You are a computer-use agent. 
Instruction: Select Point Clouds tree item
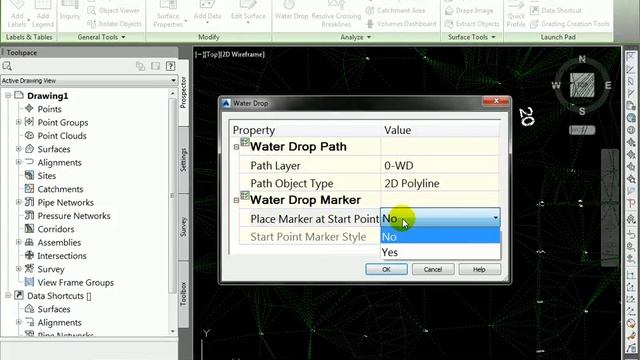click(x=62, y=136)
